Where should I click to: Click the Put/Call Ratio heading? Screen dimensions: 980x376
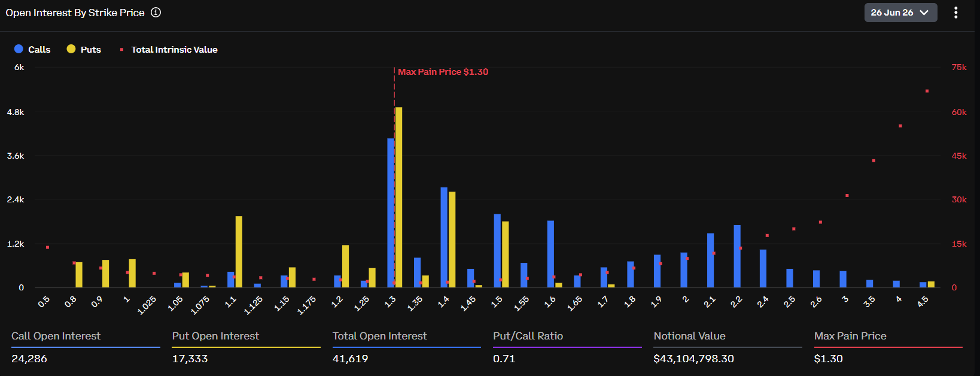pos(528,336)
